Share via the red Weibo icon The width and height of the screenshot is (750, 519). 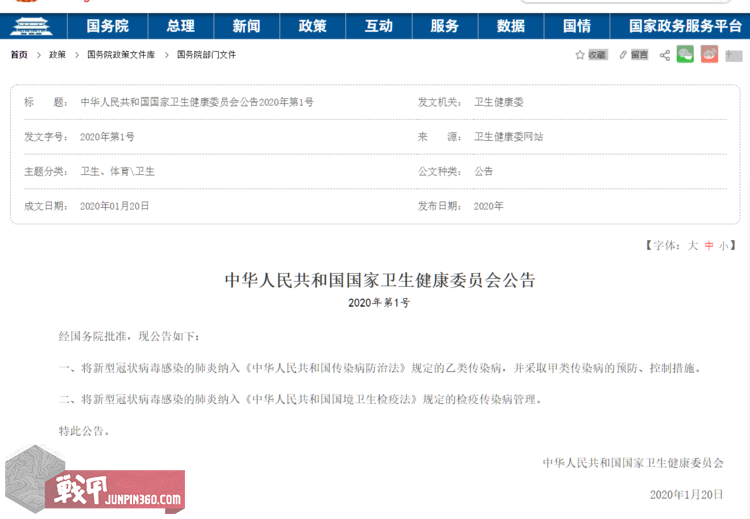(709, 55)
